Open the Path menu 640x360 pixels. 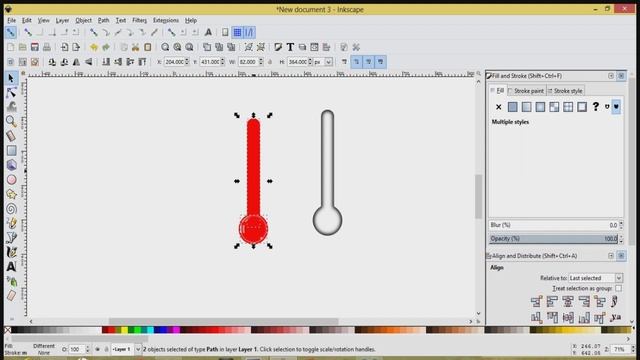tap(103, 20)
